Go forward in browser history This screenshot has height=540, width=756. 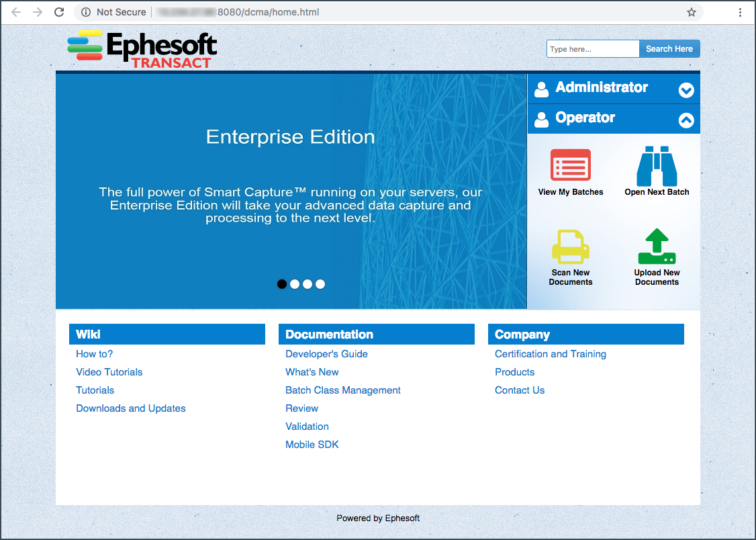point(38,12)
